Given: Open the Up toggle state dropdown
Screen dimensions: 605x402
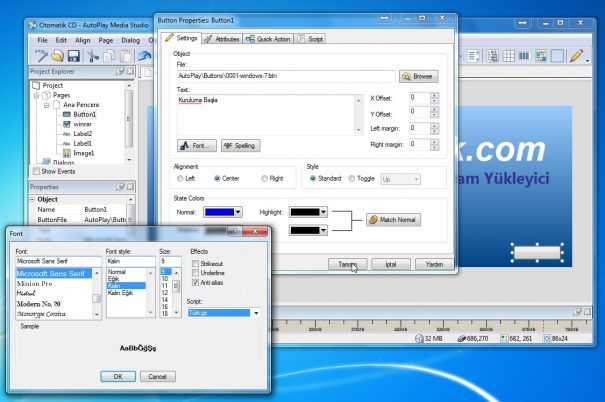Looking at the screenshot, I should [x=400, y=179].
